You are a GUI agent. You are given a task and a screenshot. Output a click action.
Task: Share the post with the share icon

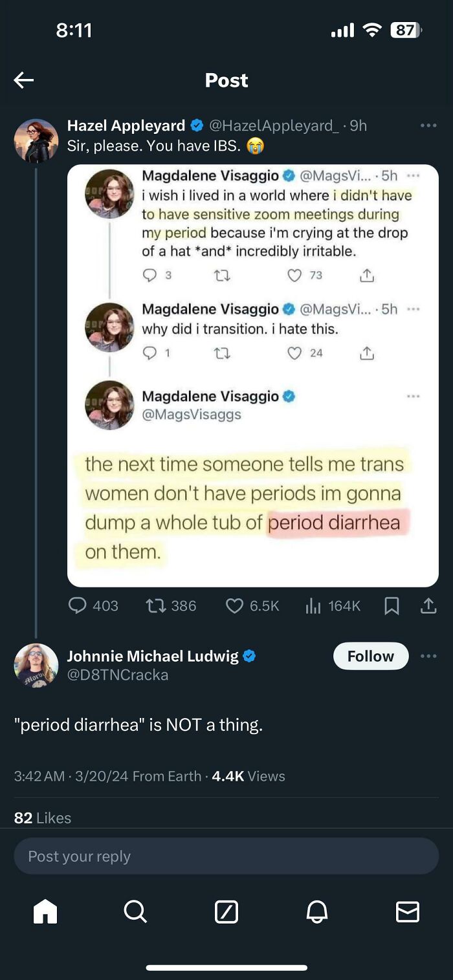[428, 605]
